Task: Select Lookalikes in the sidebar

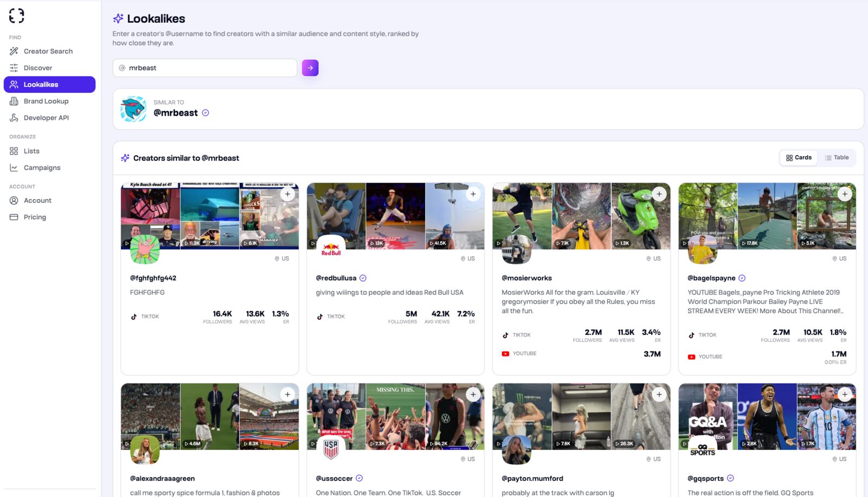Action: 49,85
